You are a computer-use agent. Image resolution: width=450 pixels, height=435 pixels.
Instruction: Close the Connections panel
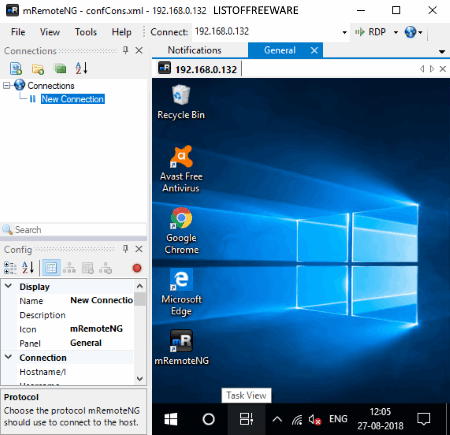tap(139, 50)
